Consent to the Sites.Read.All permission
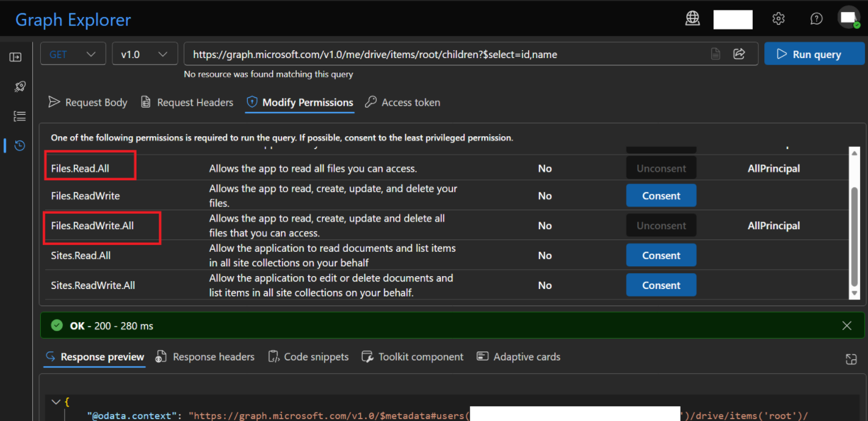868x421 pixels. (661, 255)
